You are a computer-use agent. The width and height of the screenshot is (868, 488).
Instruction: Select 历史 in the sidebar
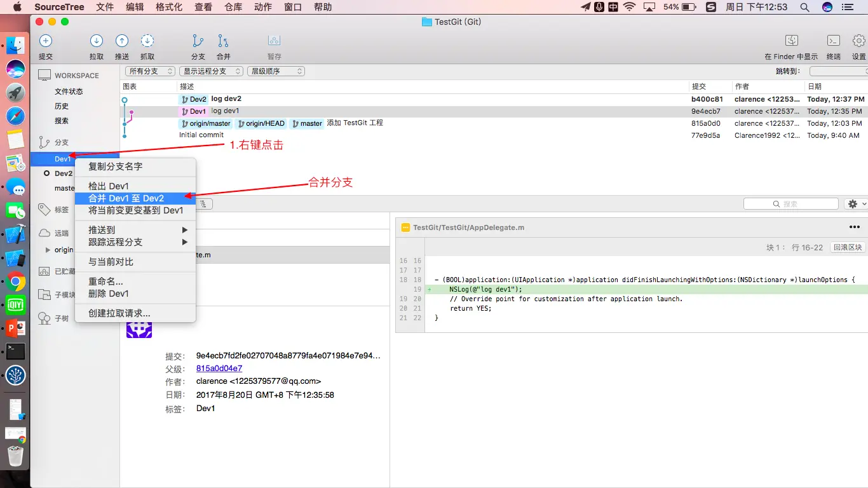pos(62,106)
